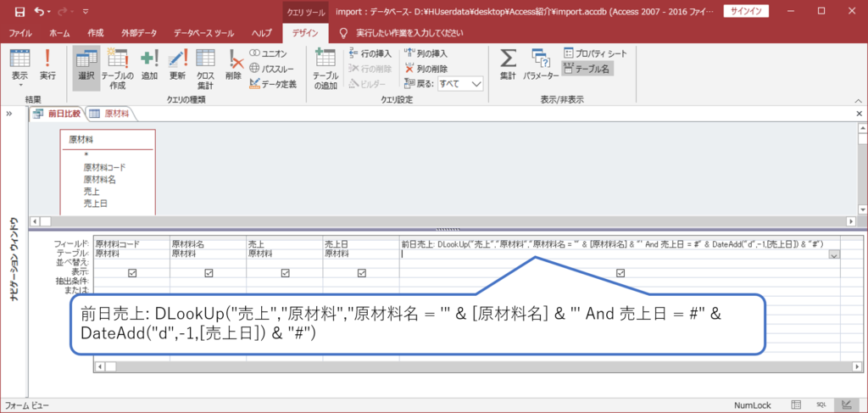
Task: Switch to datasheet view in status bar
Action: (796, 405)
